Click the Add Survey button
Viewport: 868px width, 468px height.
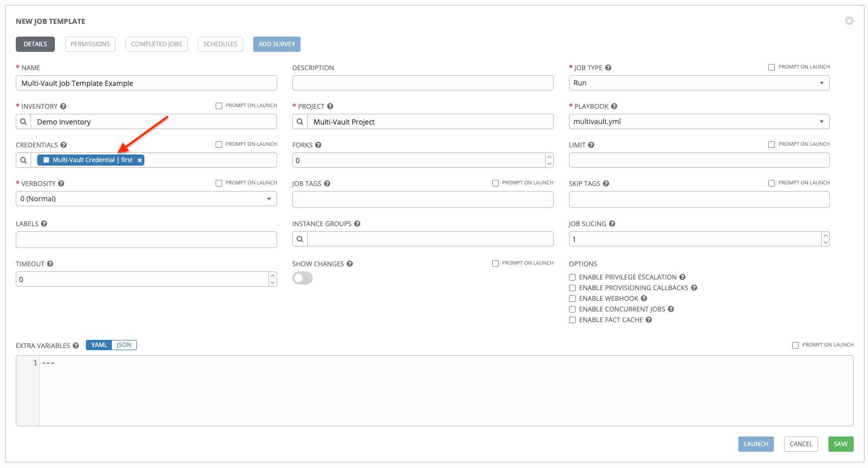point(277,44)
